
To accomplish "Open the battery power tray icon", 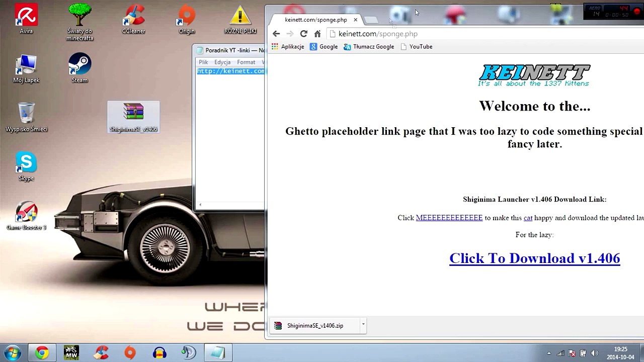I will pyautogui.click(x=583, y=353).
